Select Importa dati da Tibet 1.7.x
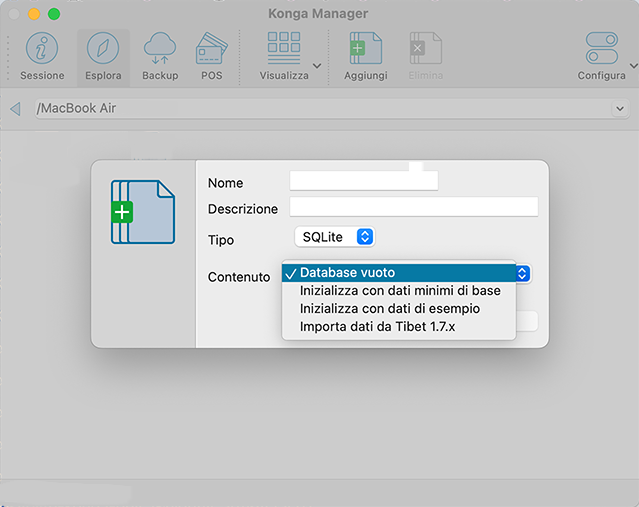This screenshot has height=507, width=639. click(378, 327)
